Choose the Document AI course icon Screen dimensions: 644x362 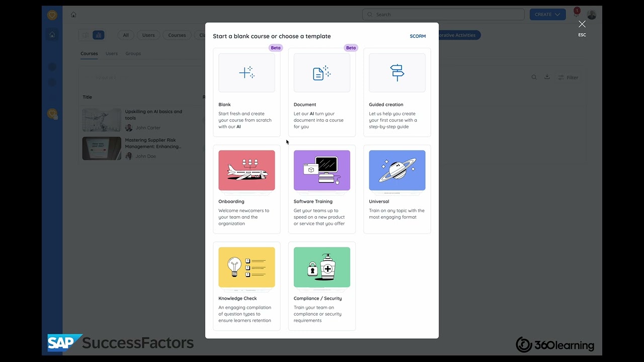coord(322,73)
